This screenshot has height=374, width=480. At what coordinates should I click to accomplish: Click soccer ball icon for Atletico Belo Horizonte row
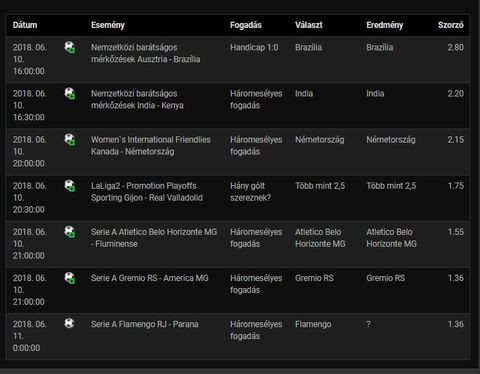click(x=70, y=232)
